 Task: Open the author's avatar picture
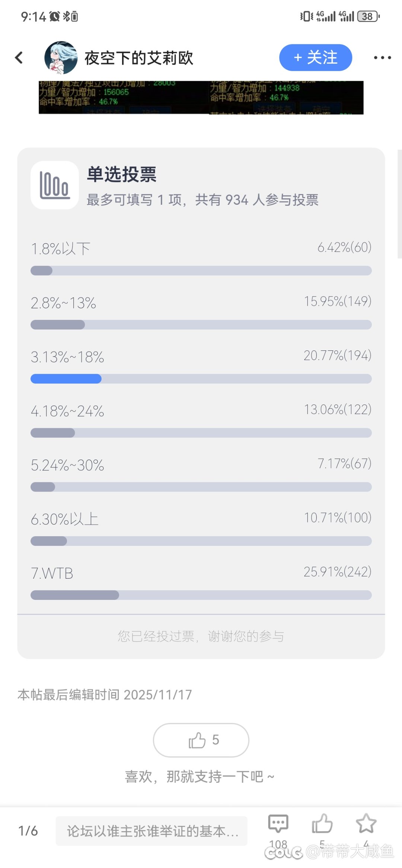61,58
